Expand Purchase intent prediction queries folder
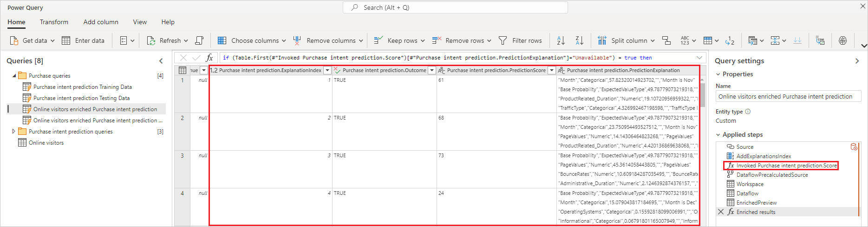 coord(13,132)
